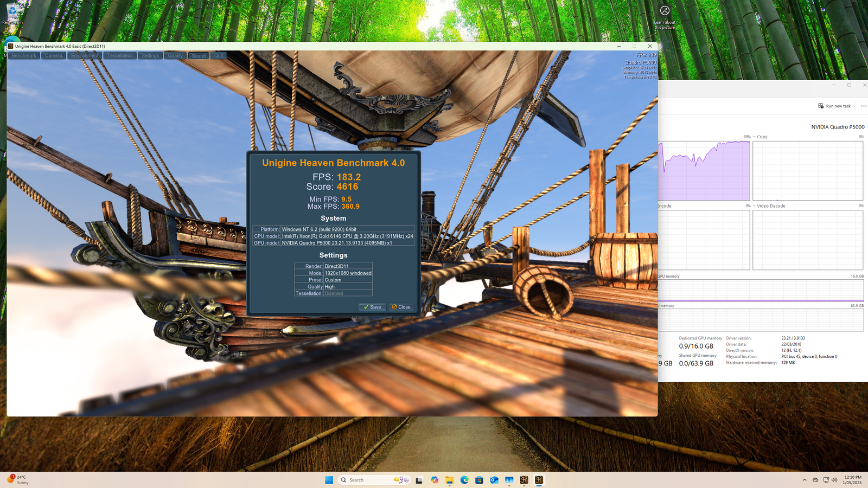This screenshot has height=488, width=868.
Task: Open Microsoft Edge from the taskbar
Action: 464,480
